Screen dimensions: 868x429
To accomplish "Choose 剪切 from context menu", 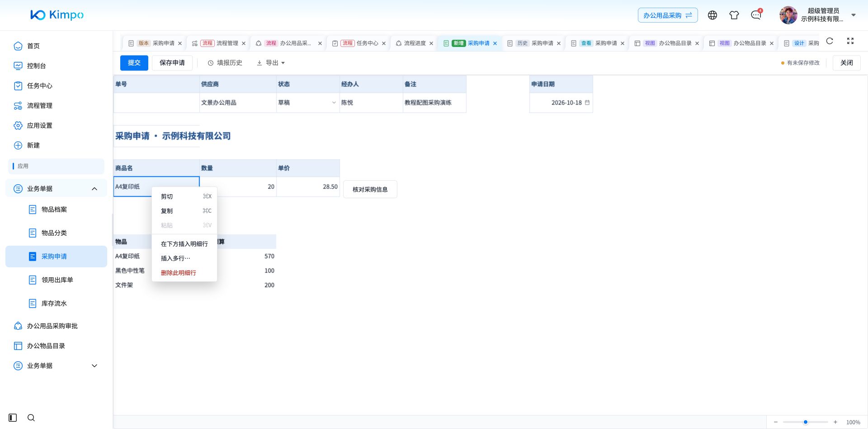I will pyautogui.click(x=184, y=196).
